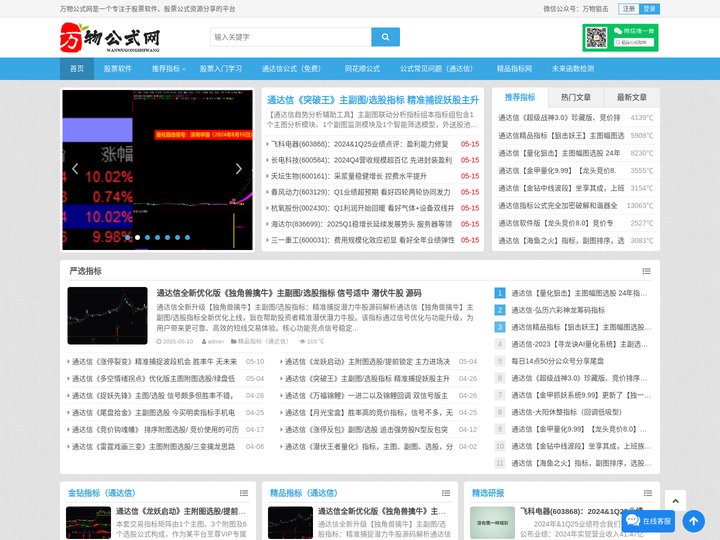The height and width of the screenshot is (540, 720).
Task: Show previous carousel slide arrow
Action: coord(75,169)
